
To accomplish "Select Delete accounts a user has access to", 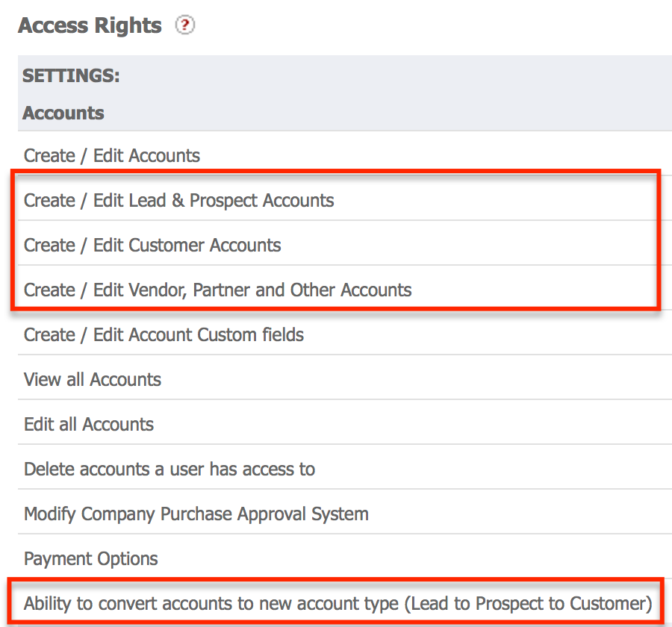I will [x=169, y=470].
